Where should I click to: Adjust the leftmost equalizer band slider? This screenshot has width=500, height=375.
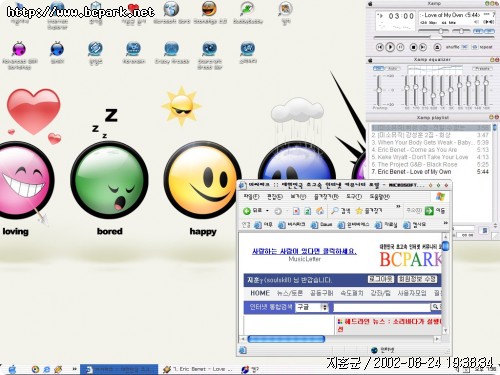click(407, 90)
